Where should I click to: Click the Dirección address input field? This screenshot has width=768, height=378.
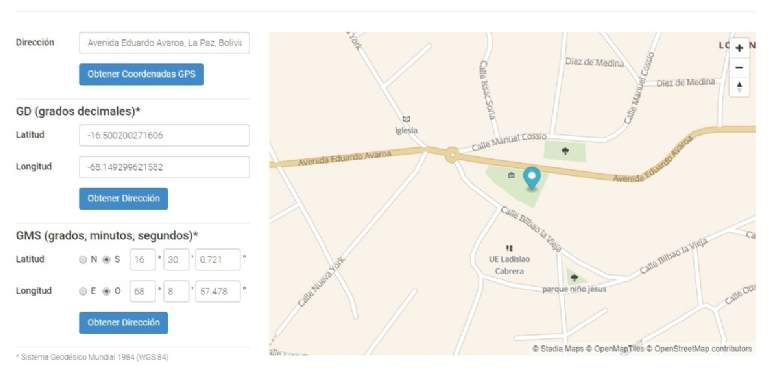(164, 43)
